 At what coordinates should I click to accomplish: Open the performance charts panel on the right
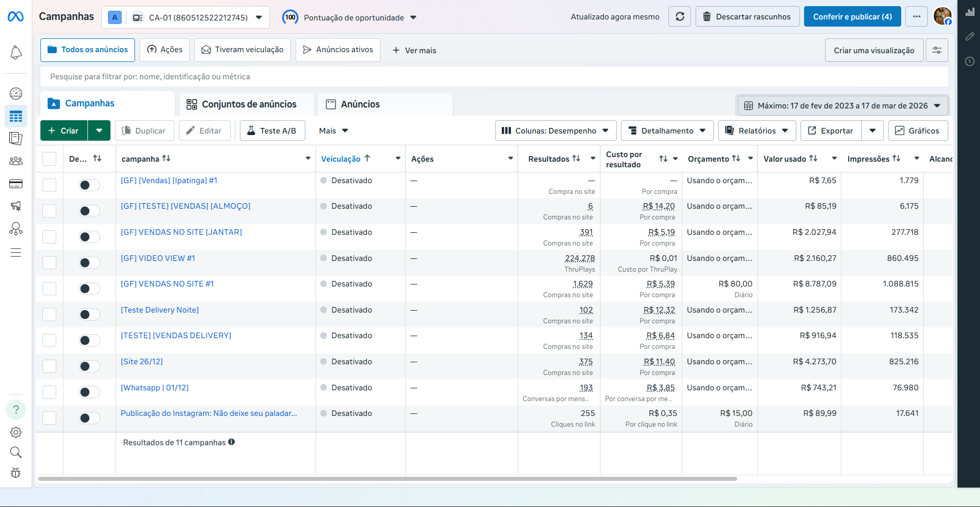point(970,12)
